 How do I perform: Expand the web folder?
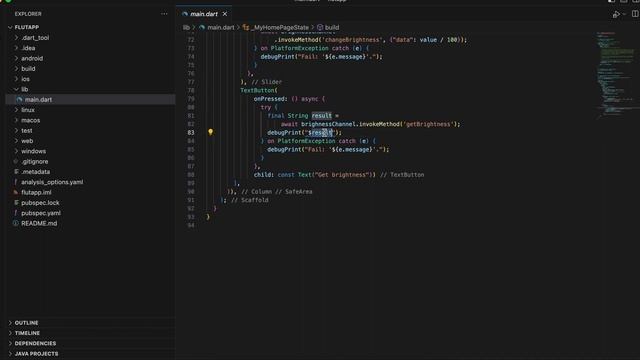click(27, 141)
